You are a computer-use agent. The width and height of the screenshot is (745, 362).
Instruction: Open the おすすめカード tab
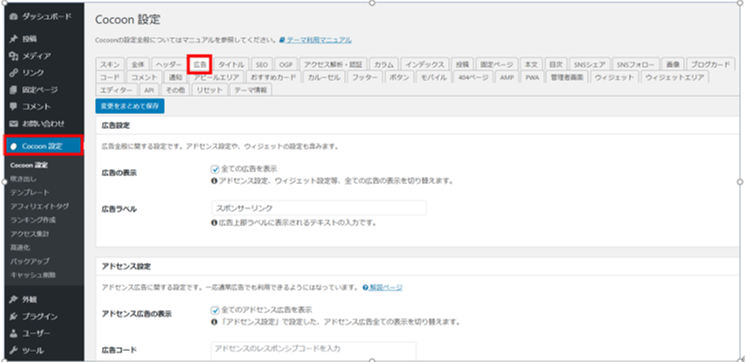point(273,77)
